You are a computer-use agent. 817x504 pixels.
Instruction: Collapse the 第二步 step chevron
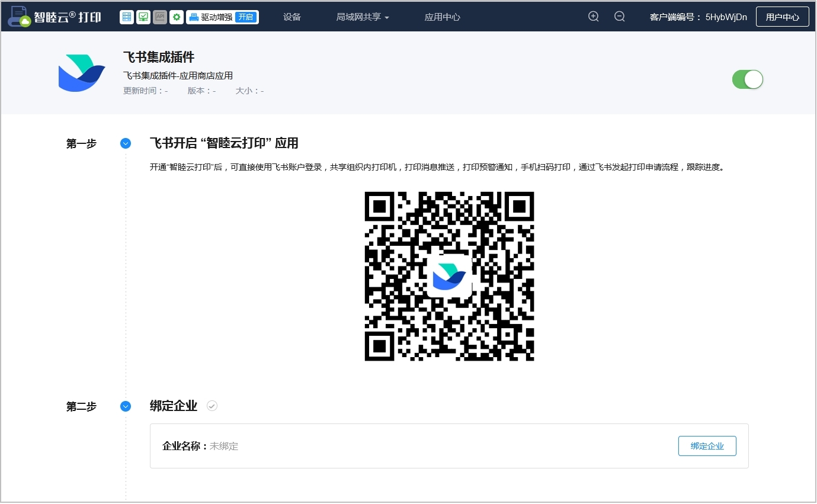tap(126, 406)
